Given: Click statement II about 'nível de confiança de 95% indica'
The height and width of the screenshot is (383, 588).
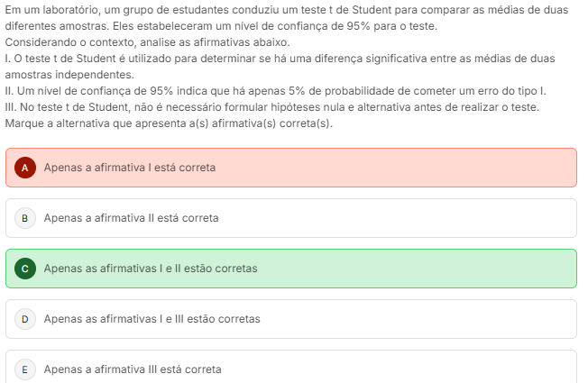Looking at the screenshot, I should [275, 91].
